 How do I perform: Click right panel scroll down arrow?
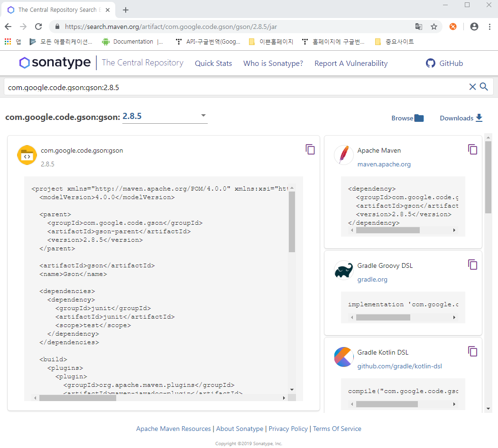[489, 409]
